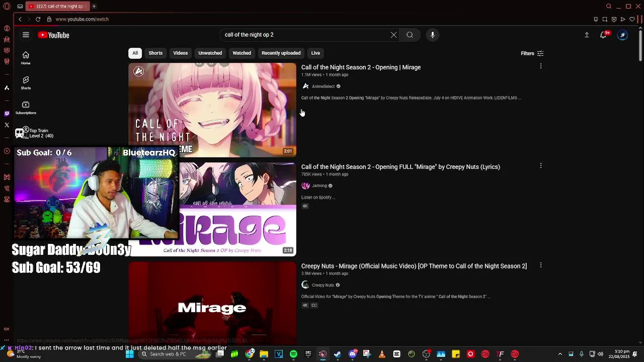Image resolution: width=644 pixels, height=362 pixels.
Task: Open Subscriptions in YouTube sidebar
Action: [x=26, y=108]
